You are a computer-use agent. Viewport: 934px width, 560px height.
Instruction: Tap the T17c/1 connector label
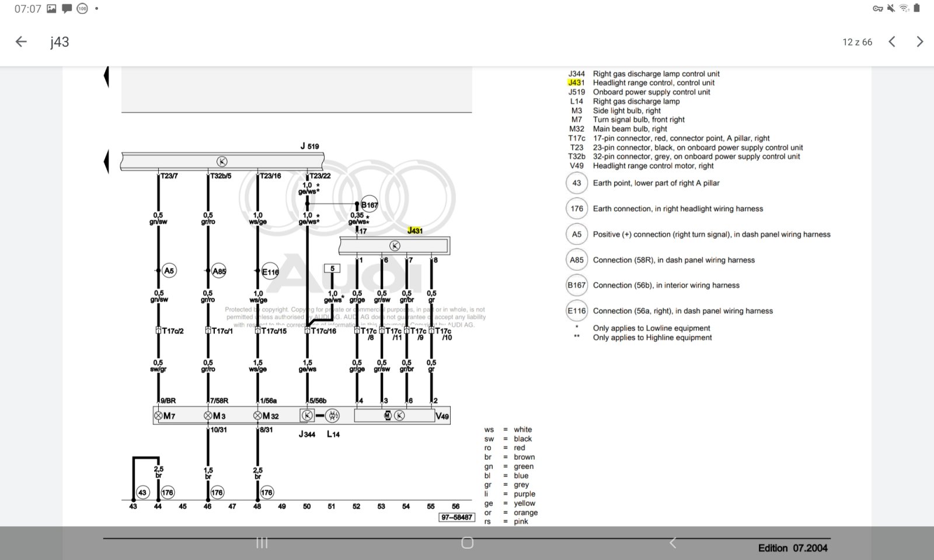tap(222, 331)
